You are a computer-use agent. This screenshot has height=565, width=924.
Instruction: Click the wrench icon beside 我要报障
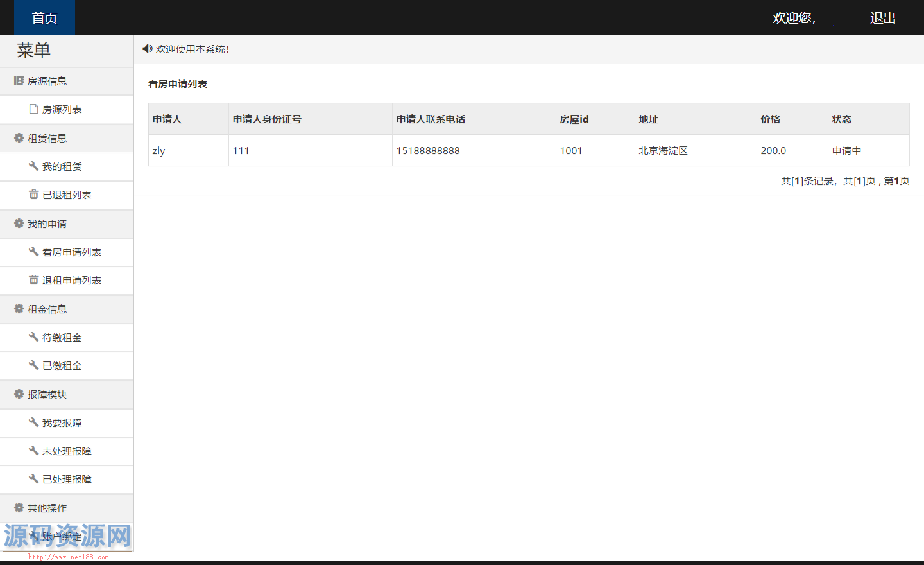pos(33,422)
